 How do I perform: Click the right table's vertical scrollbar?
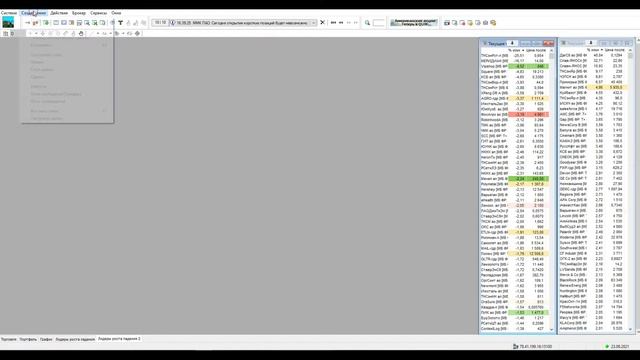tap(631, 190)
